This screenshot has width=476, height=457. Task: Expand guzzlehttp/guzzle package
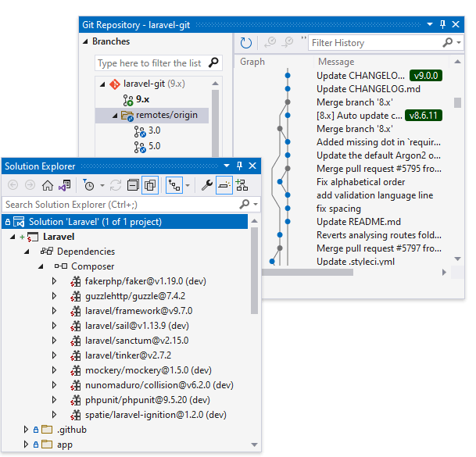(55, 296)
